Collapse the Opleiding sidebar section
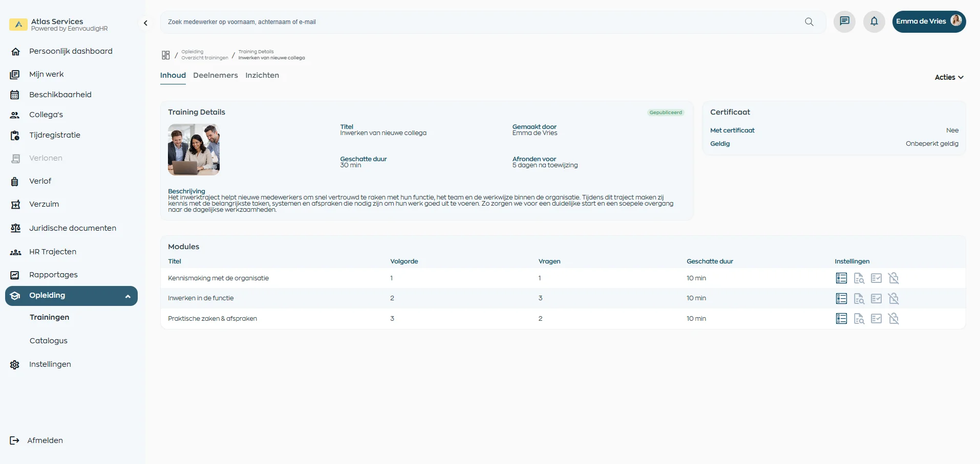Image resolution: width=980 pixels, height=464 pixels. click(x=127, y=296)
